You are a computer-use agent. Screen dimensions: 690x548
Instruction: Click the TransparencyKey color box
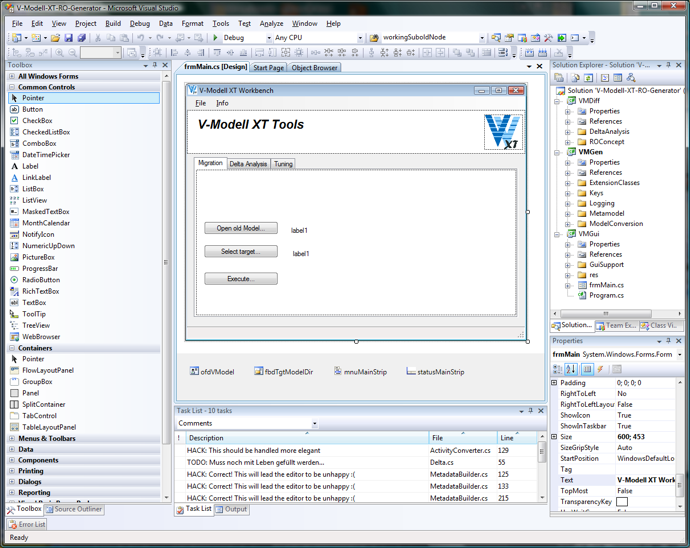click(622, 502)
